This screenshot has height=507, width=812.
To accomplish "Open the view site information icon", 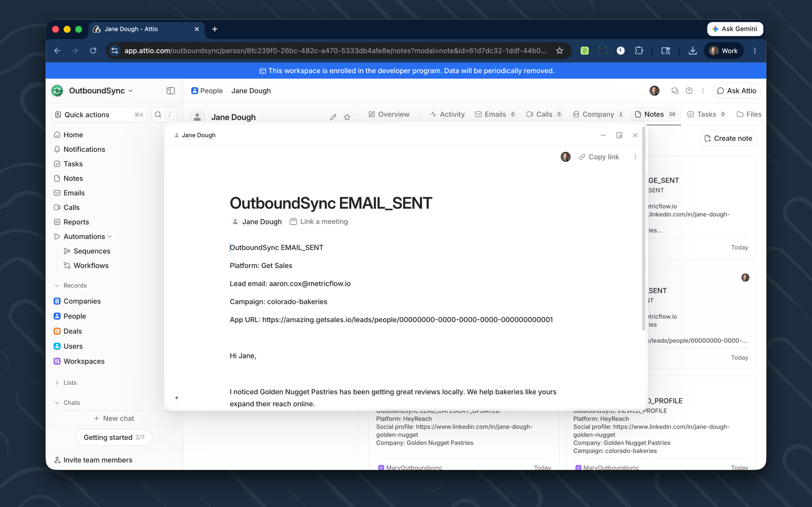I will click(x=115, y=51).
